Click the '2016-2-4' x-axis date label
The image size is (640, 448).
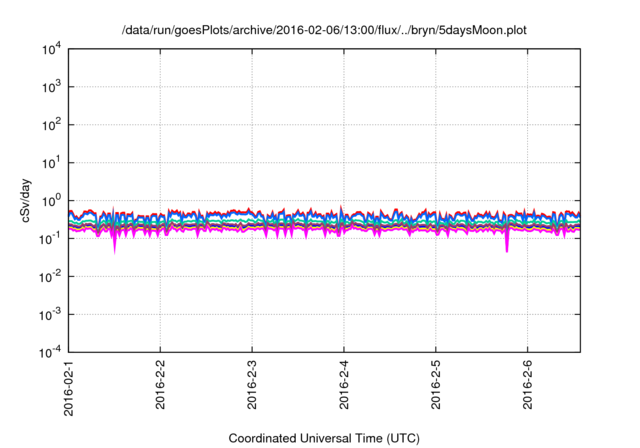pyautogui.click(x=344, y=384)
